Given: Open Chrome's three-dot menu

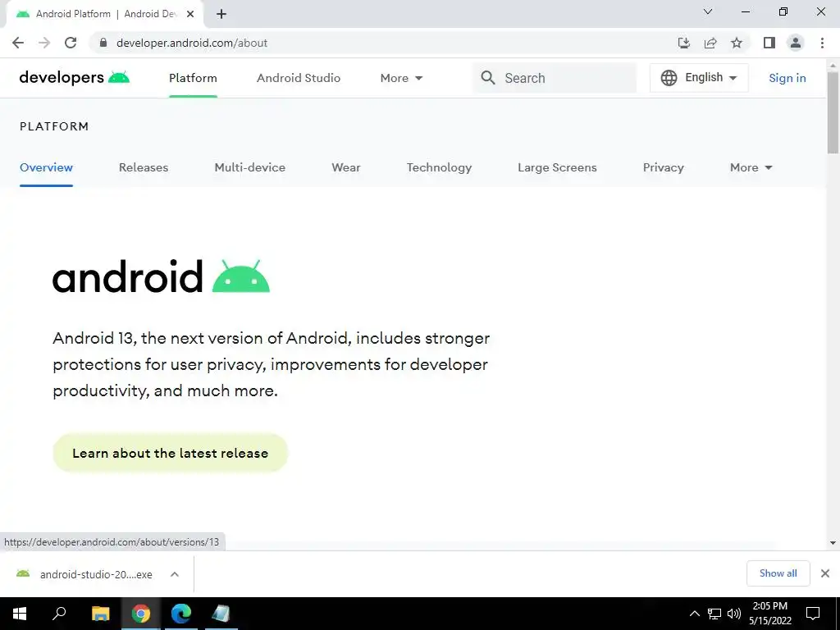Looking at the screenshot, I should click(x=822, y=43).
